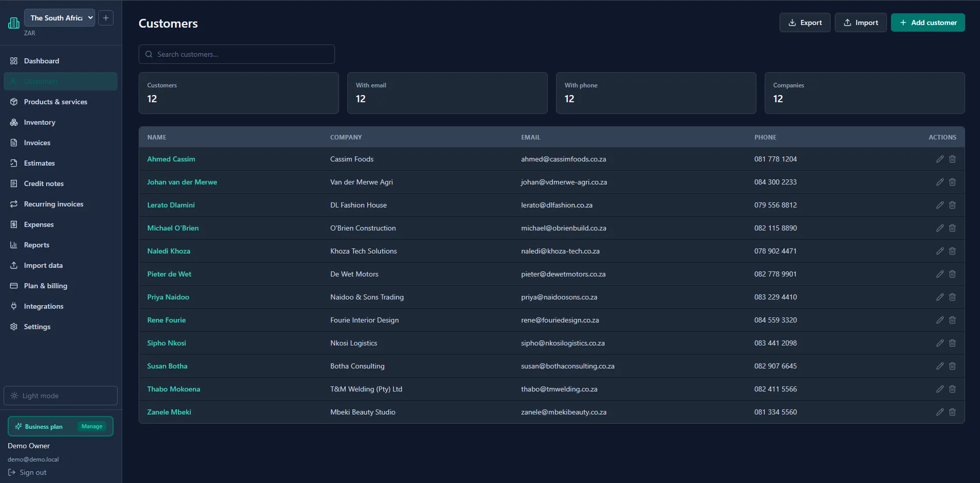980x483 pixels.
Task: Open the Recurring invoices page
Action: click(60, 204)
